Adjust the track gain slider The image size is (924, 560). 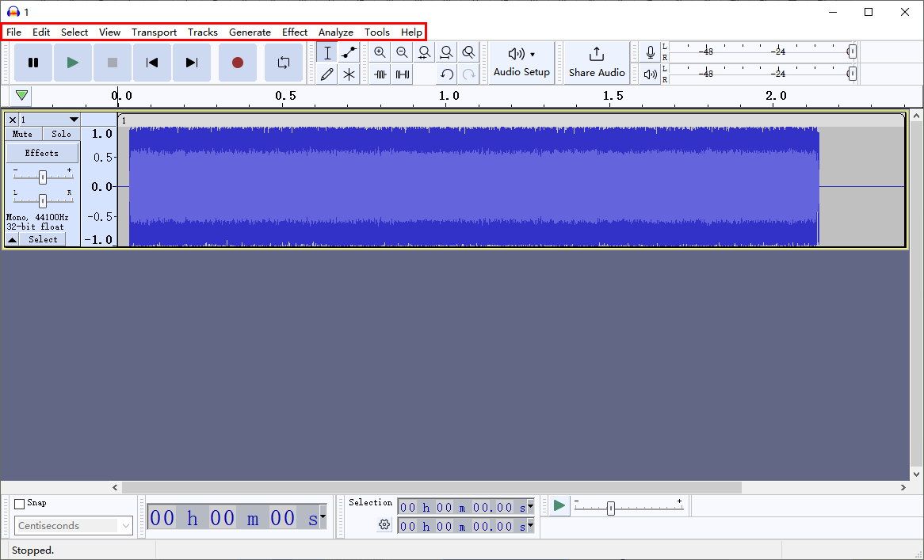point(43,177)
